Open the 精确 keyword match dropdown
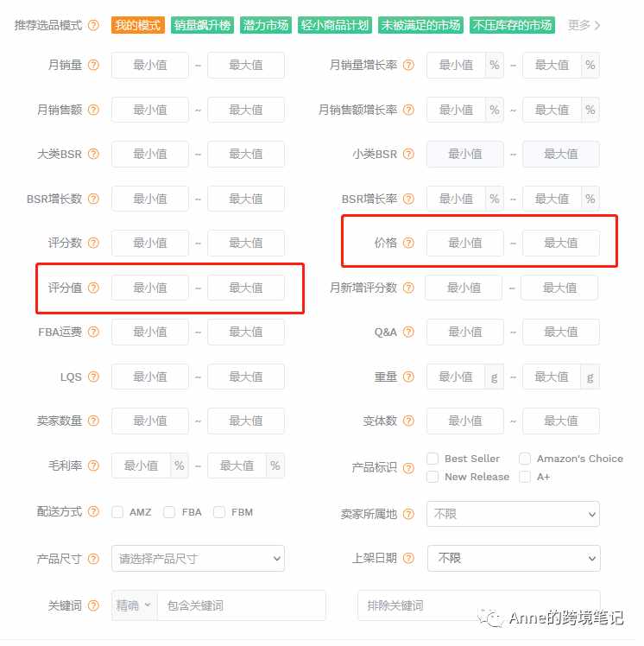This screenshot has height=646, width=644. click(134, 605)
